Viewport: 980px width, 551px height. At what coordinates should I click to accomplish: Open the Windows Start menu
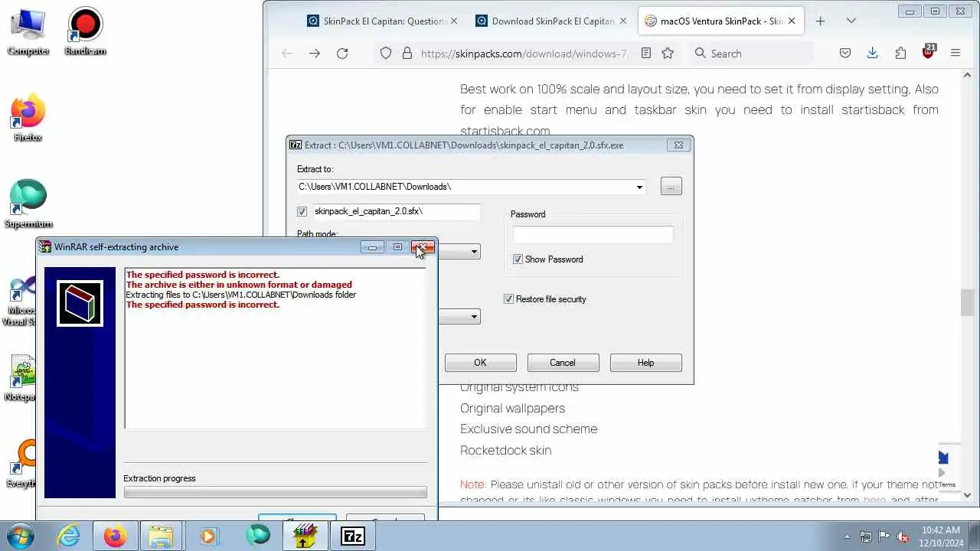point(19,536)
